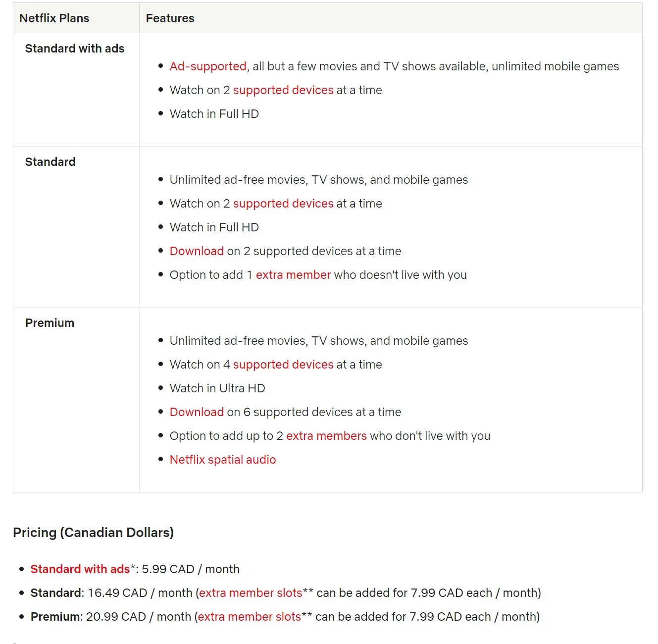Open extra member slots link in Premium pricing
The image size is (658, 644).
pos(250,617)
